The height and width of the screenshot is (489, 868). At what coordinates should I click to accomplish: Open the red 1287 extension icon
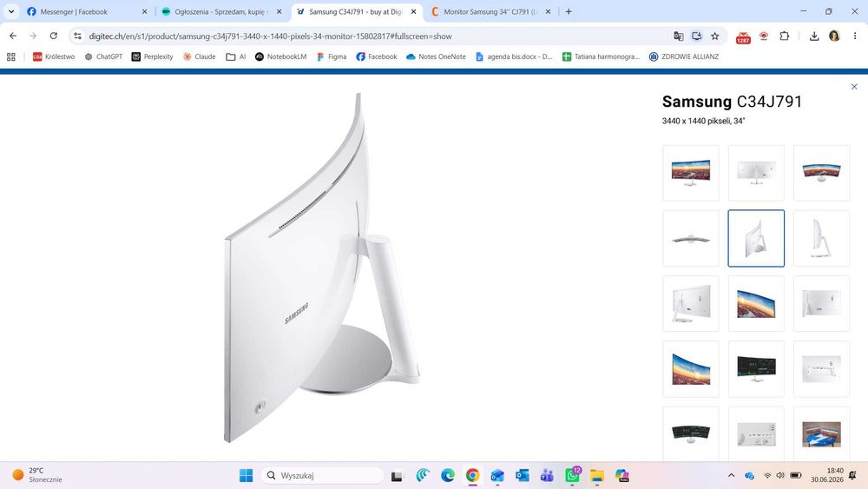click(743, 37)
